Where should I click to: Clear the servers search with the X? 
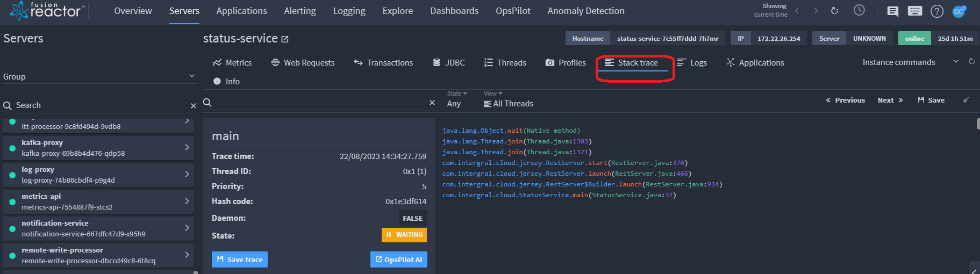194,106
